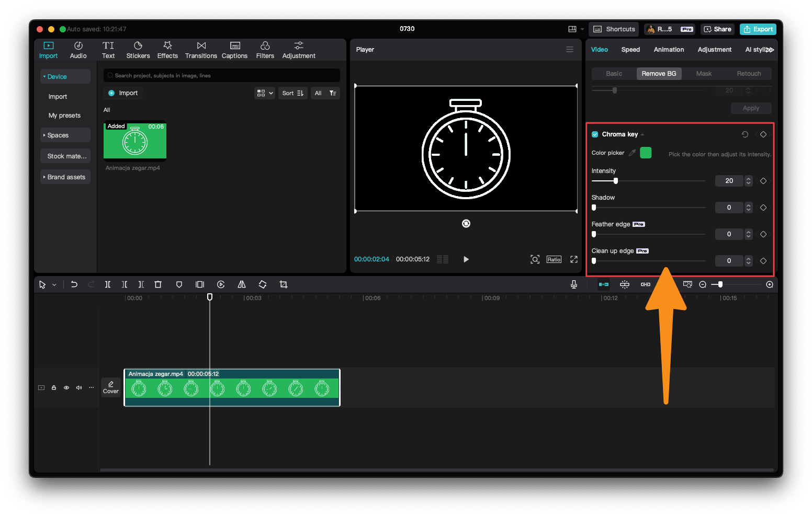Click the player fullscreen icon

(x=574, y=259)
